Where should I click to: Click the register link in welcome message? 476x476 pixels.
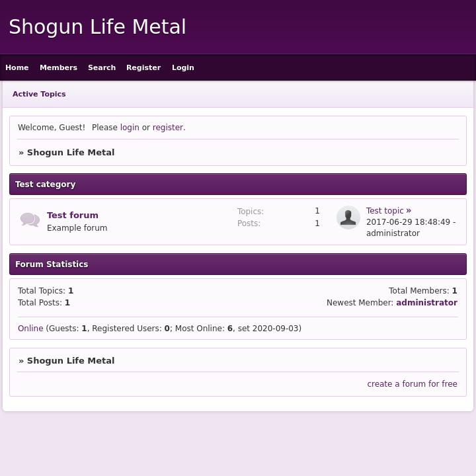tap(168, 128)
